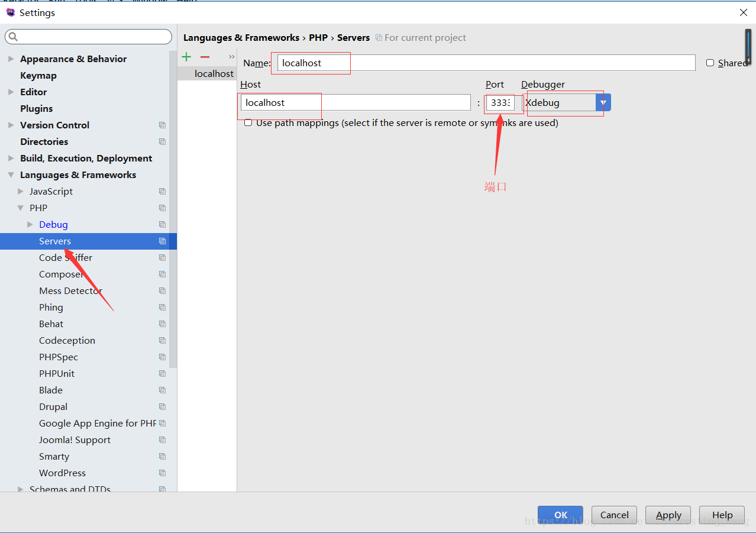Click the PhpStorm icon in the title bar

tap(10, 12)
